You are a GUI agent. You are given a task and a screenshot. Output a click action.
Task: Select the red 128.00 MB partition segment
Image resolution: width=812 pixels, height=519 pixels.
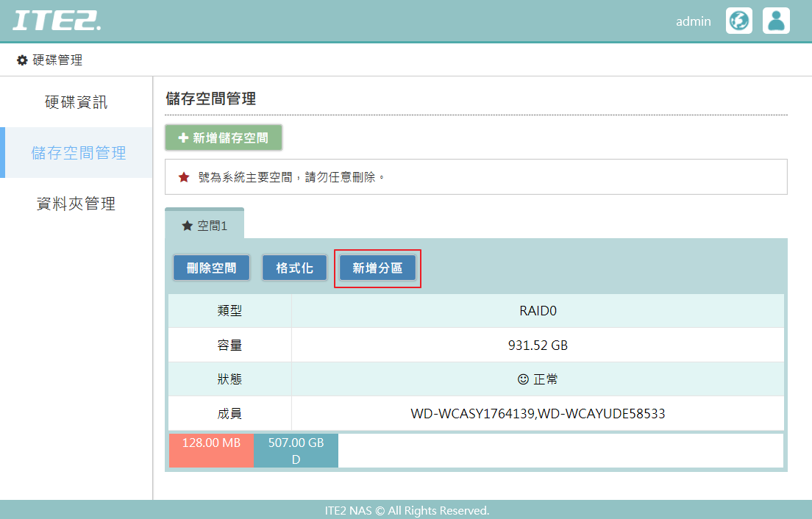tap(211, 449)
